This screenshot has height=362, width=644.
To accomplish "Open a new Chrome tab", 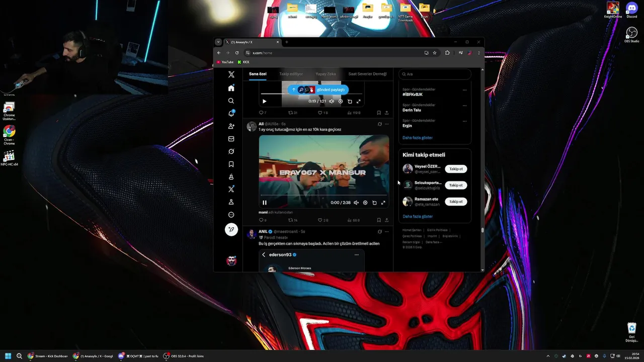I will pyautogui.click(x=287, y=42).
